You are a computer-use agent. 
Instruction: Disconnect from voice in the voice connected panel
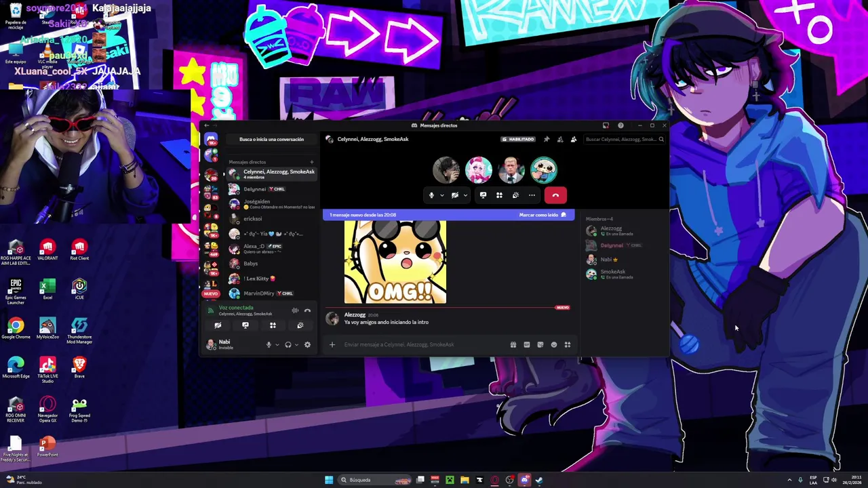coord(307,310)
